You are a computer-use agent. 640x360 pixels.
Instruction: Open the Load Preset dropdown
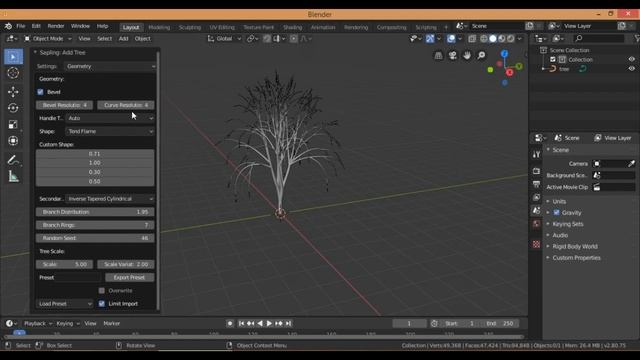pos(64,304)
